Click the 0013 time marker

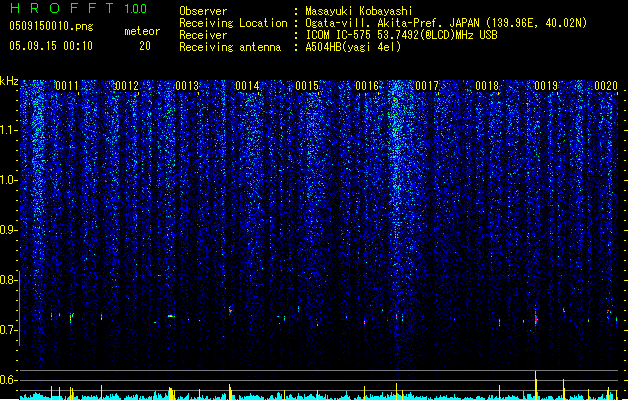click(x=187, y=86)
